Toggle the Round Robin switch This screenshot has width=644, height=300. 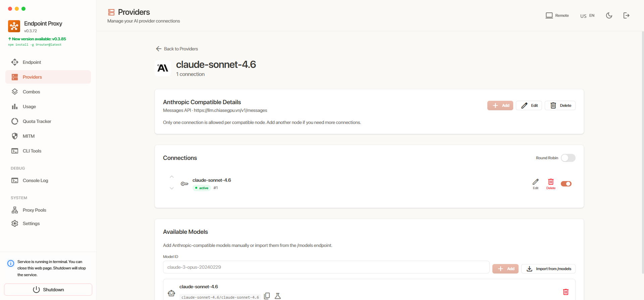pyautogui.click(x=568, y=158)
